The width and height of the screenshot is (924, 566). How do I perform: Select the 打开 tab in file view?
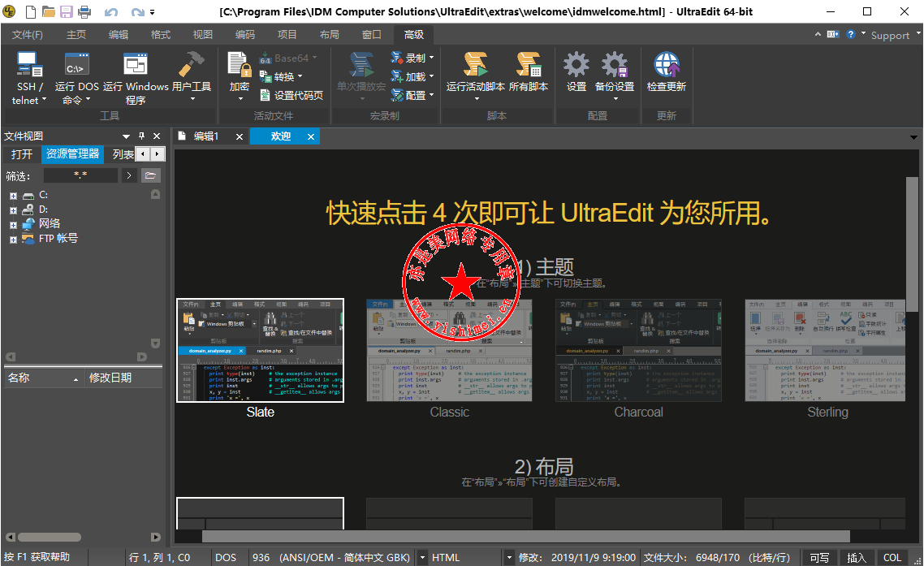pyautogui.click(x=22, y=154)
